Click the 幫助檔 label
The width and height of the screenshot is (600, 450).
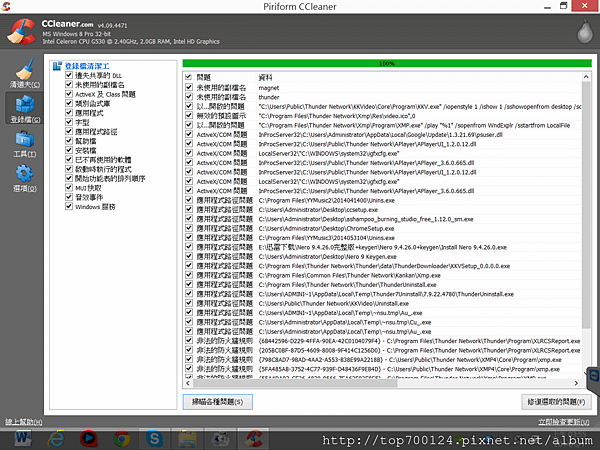pos(85,141)
